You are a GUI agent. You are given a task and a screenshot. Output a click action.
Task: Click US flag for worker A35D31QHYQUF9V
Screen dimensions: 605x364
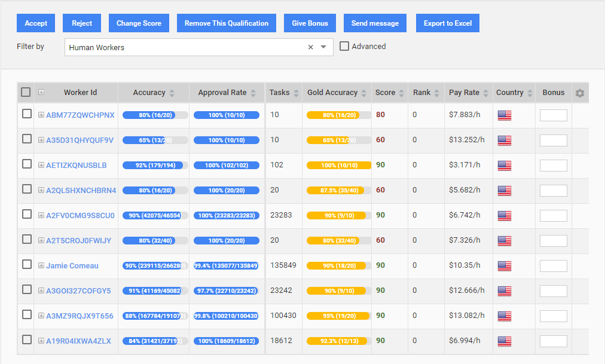505,140
